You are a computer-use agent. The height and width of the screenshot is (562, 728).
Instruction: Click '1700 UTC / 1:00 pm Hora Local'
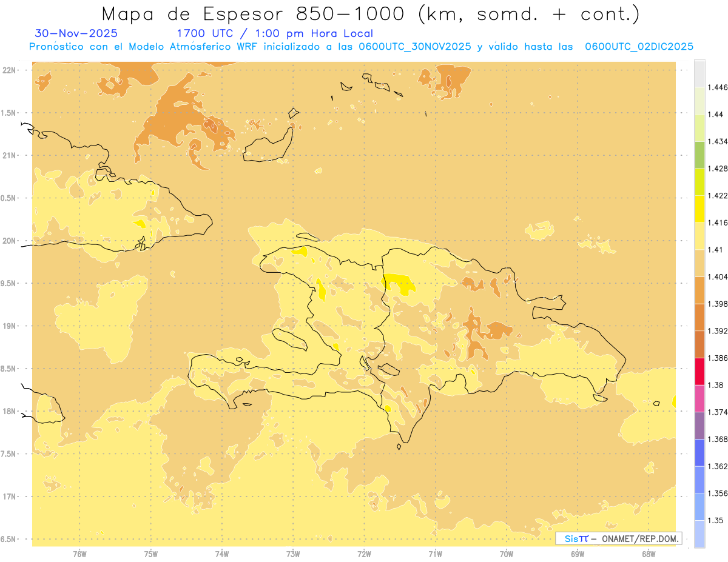coord(275,34)
